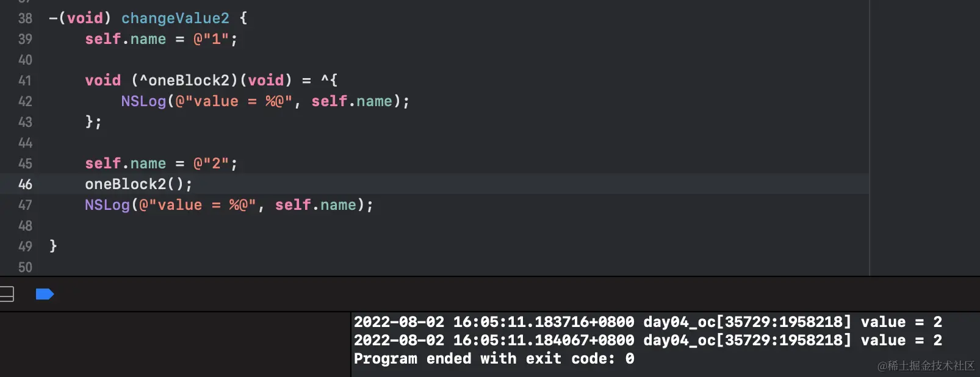Viewport: 980px width, 377px height.
Task: Click line number 41 in gutter
Action: click(x=25, y=81)
